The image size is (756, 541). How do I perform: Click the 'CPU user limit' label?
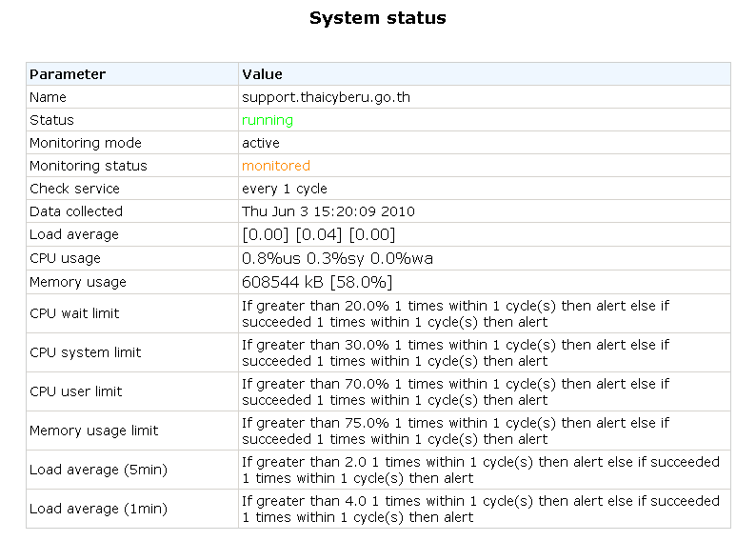76,391
